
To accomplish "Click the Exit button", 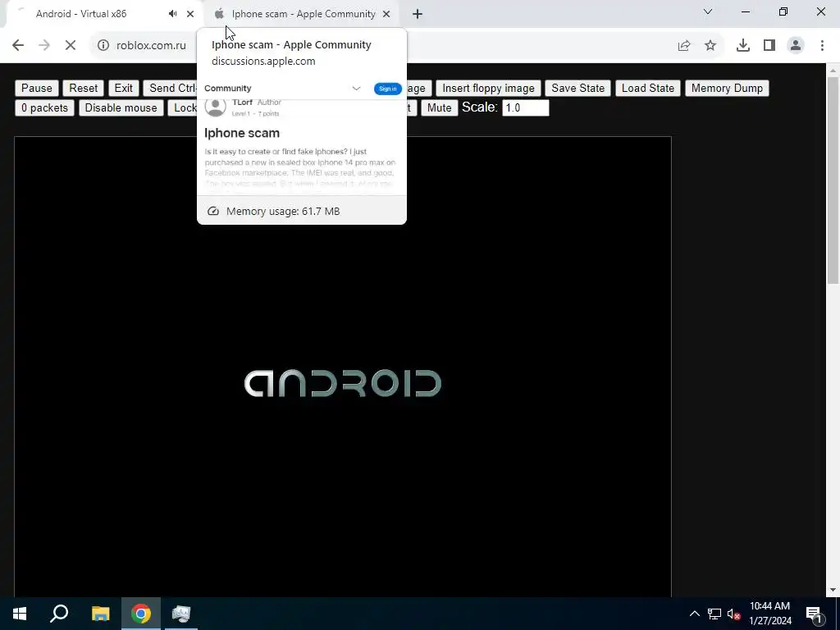I will pyautogui.click(x=123, y=88).
